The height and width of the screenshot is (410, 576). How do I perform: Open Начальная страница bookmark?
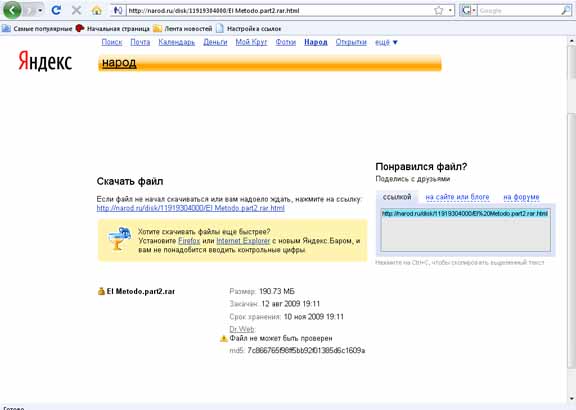(x=113, y=29)
